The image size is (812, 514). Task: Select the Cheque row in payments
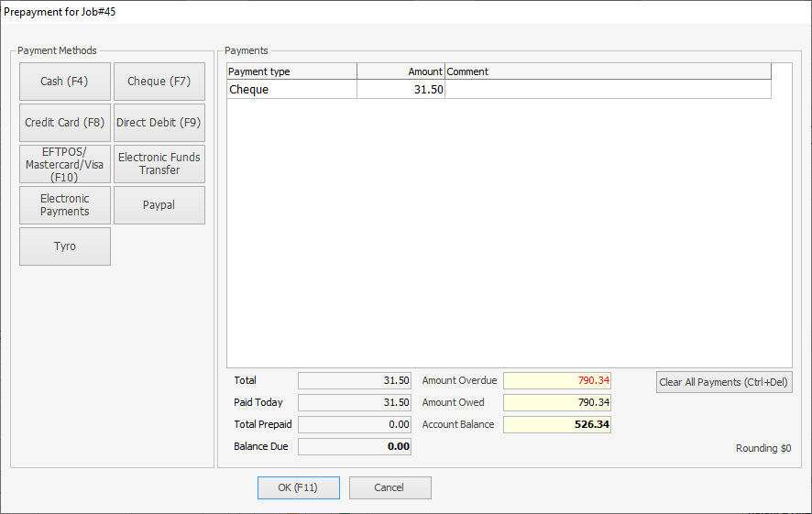coord(291,90)
